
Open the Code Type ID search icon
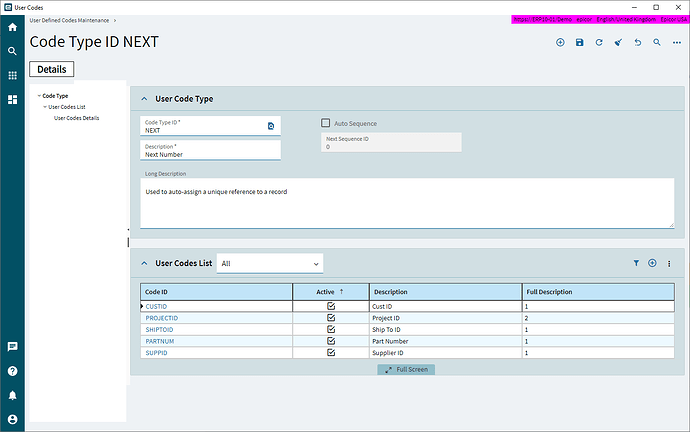click(x=271, y=126)
